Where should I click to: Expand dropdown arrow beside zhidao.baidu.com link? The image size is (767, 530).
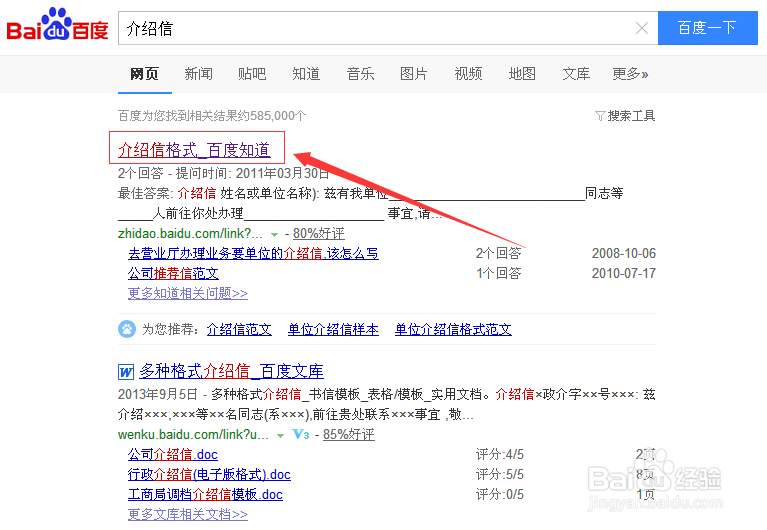pos(274,234)
